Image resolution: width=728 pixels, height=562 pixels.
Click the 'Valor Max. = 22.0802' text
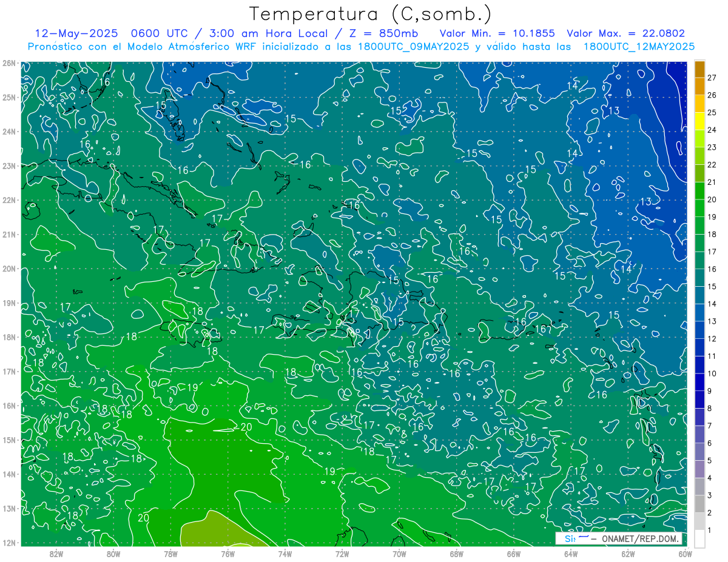coord(625,33)
